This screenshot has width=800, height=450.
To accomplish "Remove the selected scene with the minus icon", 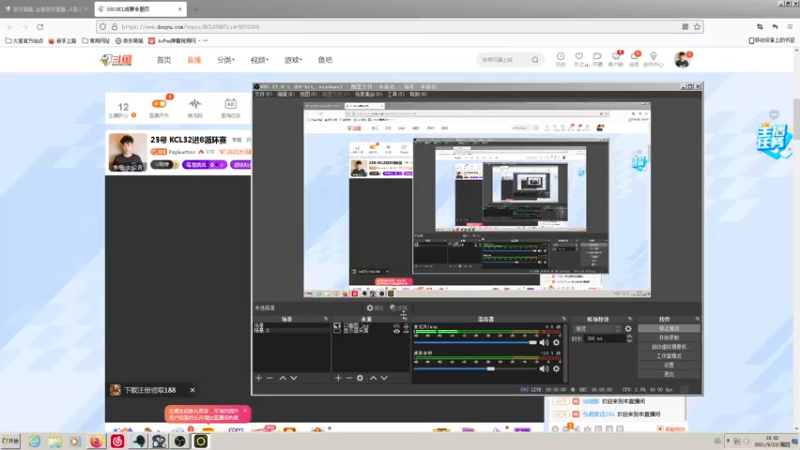I will [x=270, y=378].
